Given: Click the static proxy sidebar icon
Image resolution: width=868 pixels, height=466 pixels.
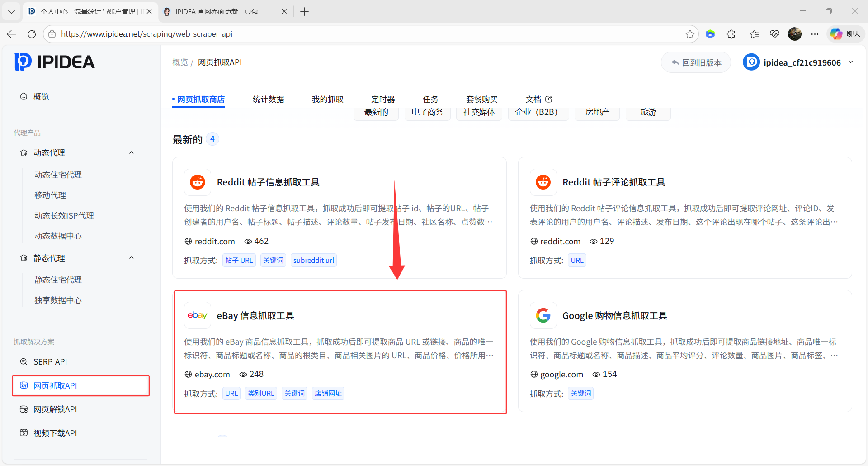Looking at the screenshot, I should (x=24, y=258).
